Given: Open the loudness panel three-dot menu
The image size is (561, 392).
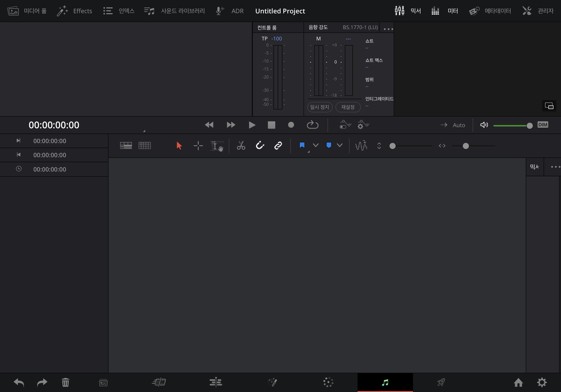Looking at the screenshot, I should (388, 29).
